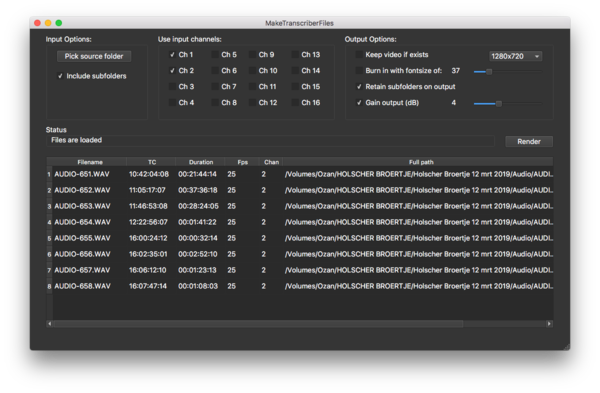Click duration 00:01:41:22
The width and height of the screenshot is (600, 393).
tap(197, 222)
